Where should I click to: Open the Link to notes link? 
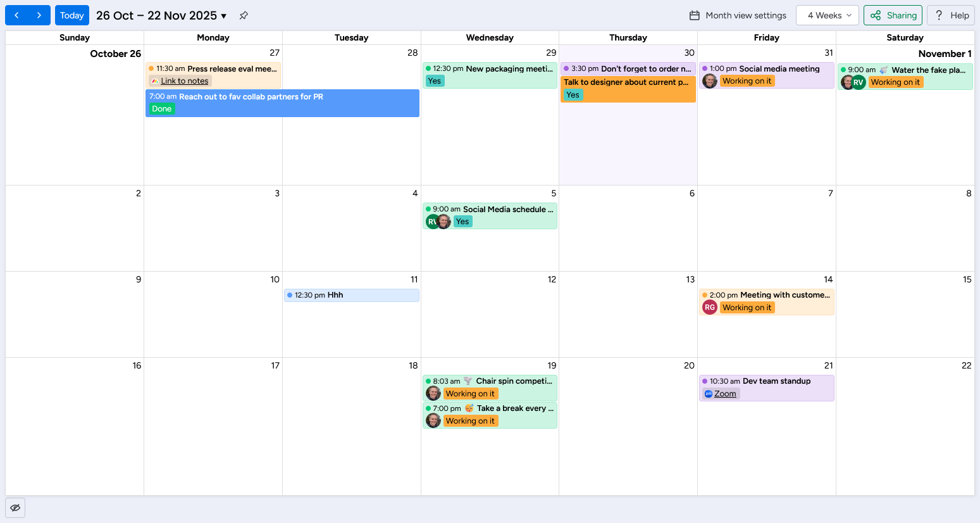[x=184, y=80]
